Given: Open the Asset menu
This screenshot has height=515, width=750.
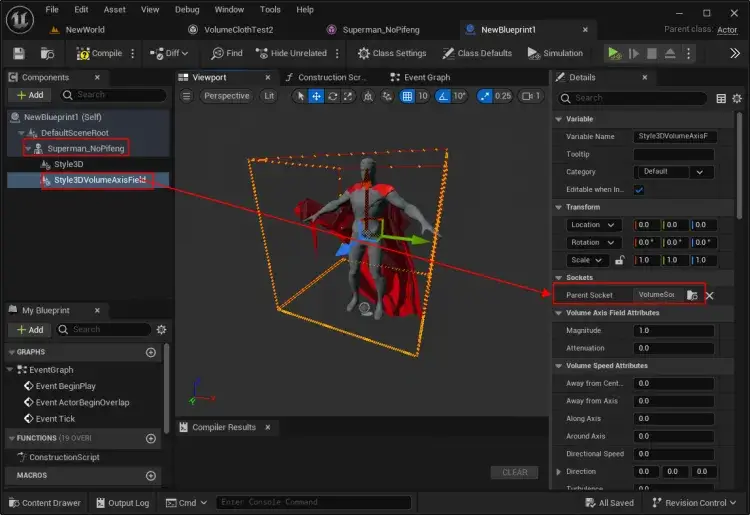Looking at the screenshot, I should pos(114,9).
